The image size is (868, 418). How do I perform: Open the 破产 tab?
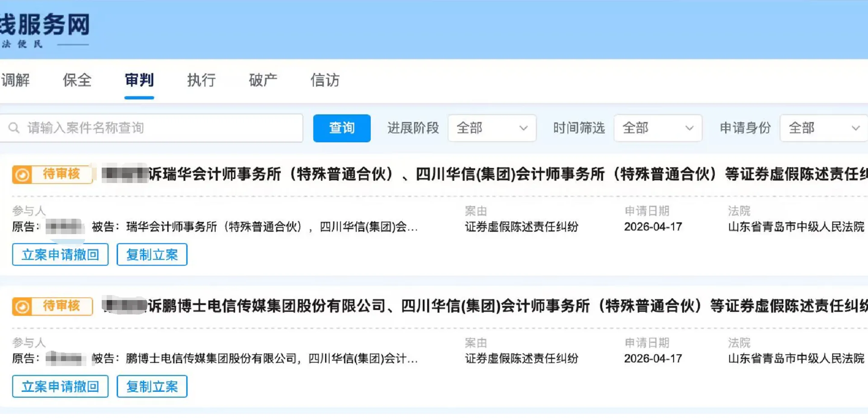coord(263,80)
